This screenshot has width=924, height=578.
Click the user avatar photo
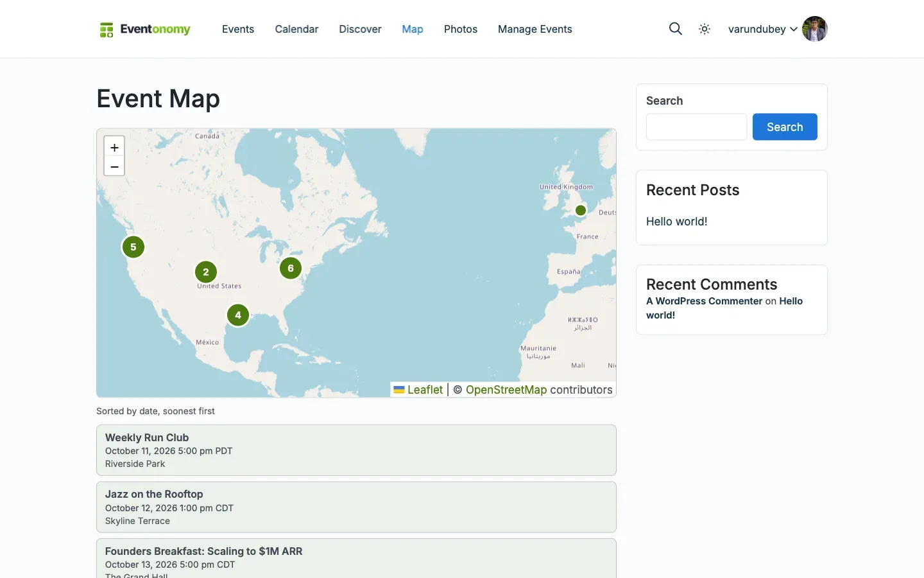point(815,29)
